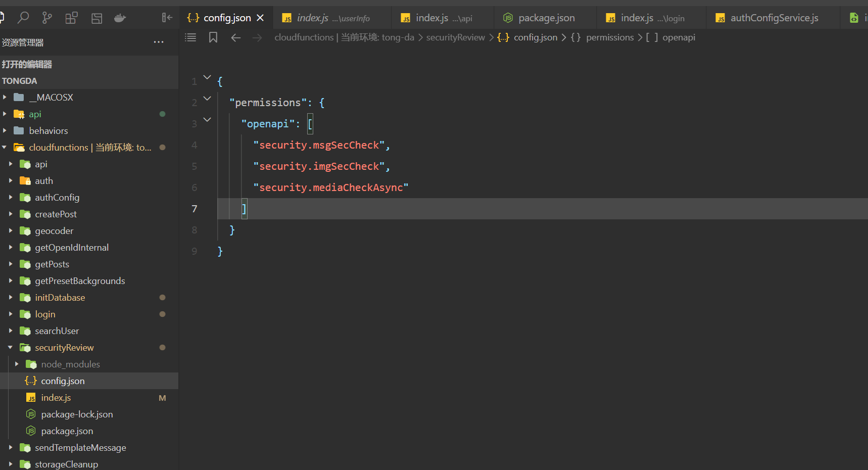Click the back navigation arrow
Screen dimensions: 868x470
pos(235,37)
